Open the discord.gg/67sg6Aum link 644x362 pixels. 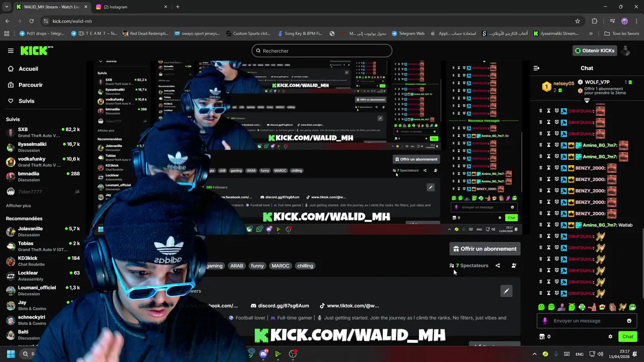point(280,306)
